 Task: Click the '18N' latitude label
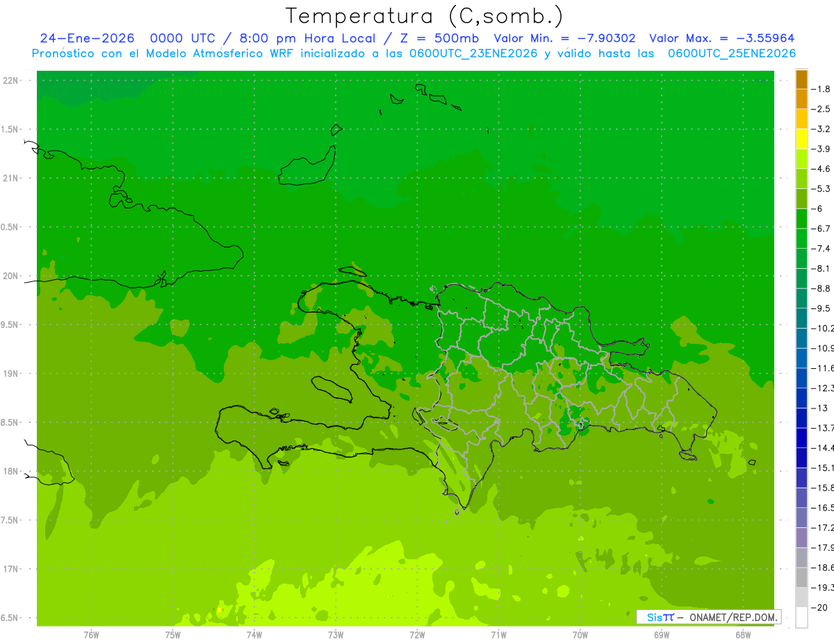pyautogui.click(x=11, y=472)
